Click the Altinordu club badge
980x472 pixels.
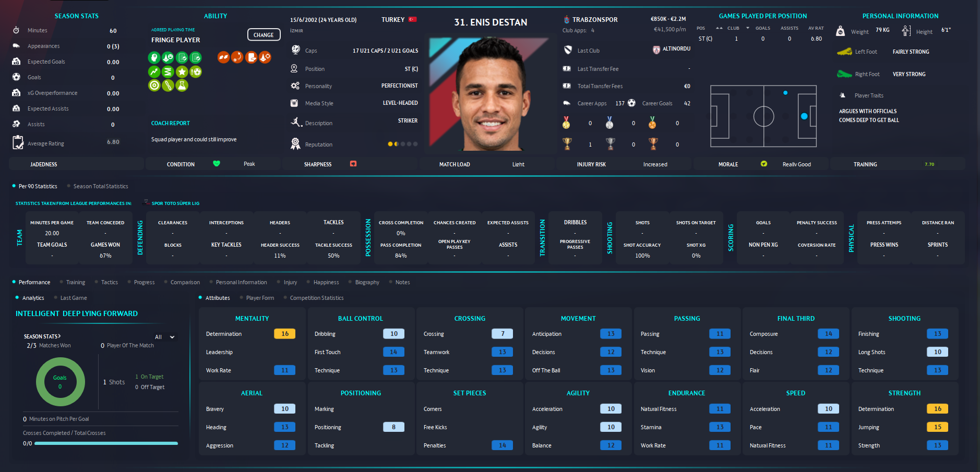tap(656, 50)
